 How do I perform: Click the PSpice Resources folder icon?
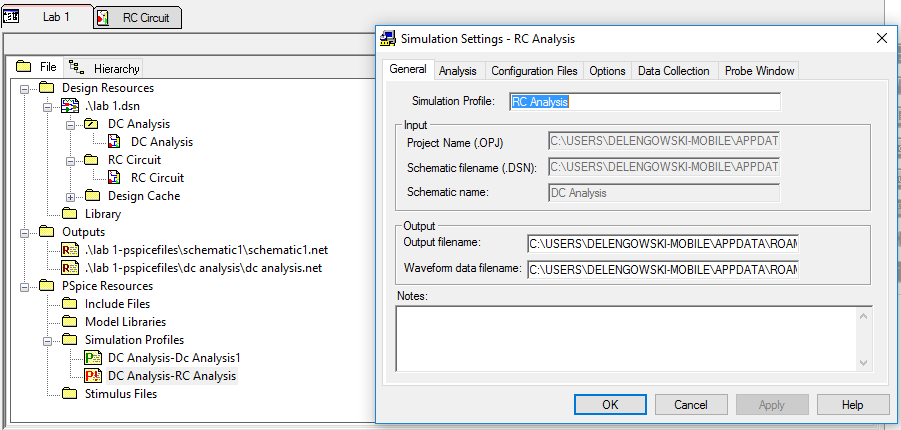46,286
